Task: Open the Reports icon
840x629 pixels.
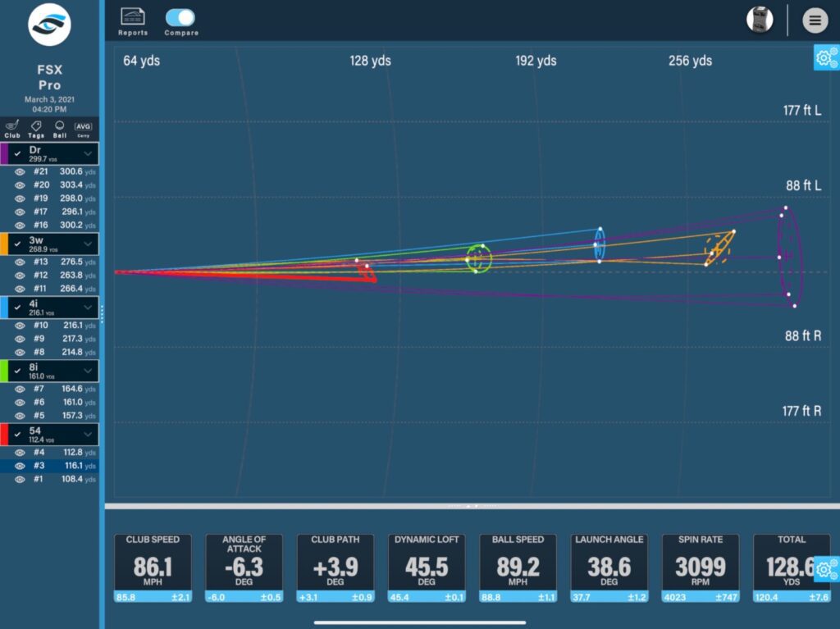Action: (132, 22)
